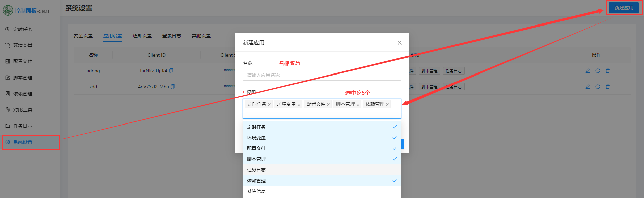Remove the 脚本管理 tag
This screenshot has width=644, height=198.
[x=358, y=105]
